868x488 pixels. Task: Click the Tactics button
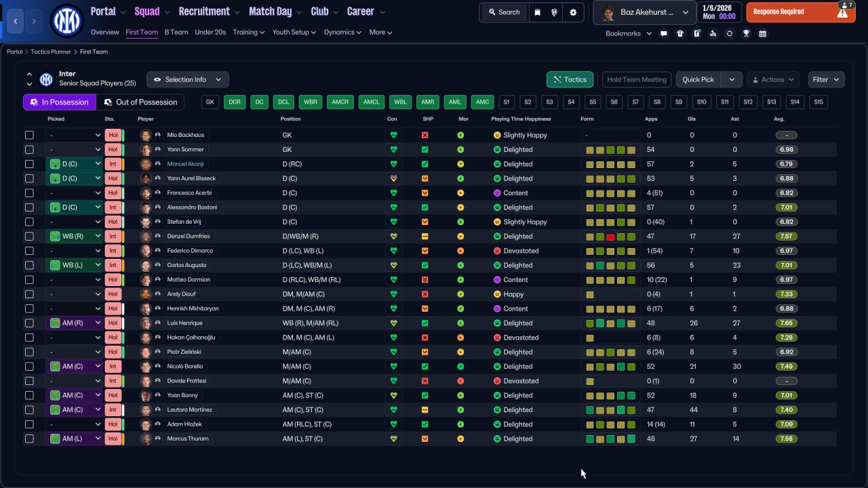coord(570,79)
